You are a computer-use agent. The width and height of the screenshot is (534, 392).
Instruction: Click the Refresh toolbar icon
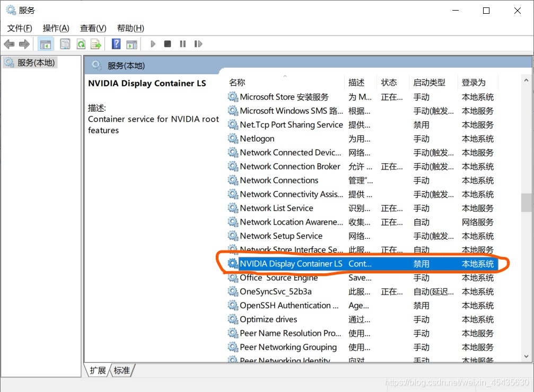point(81,44)
